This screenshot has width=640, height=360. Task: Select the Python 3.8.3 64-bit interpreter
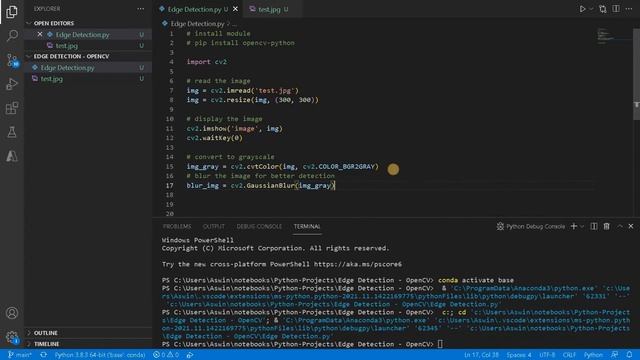[x=100, y=355]
